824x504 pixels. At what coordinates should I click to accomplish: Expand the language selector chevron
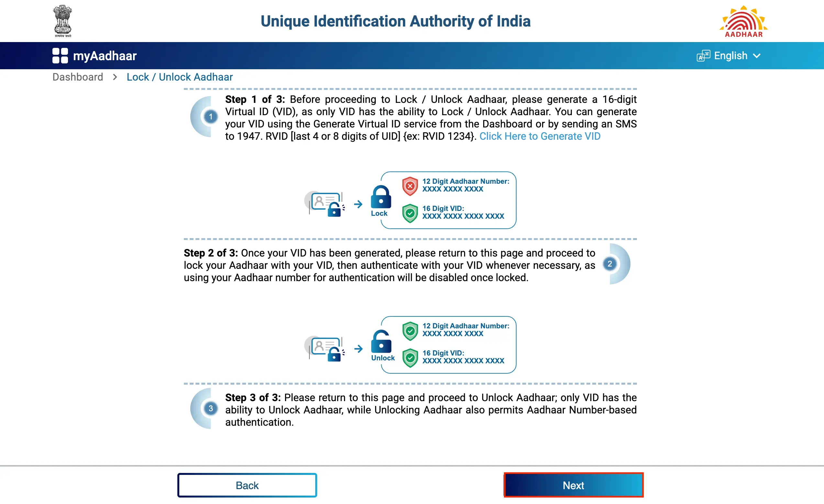[x=759, y=56]
